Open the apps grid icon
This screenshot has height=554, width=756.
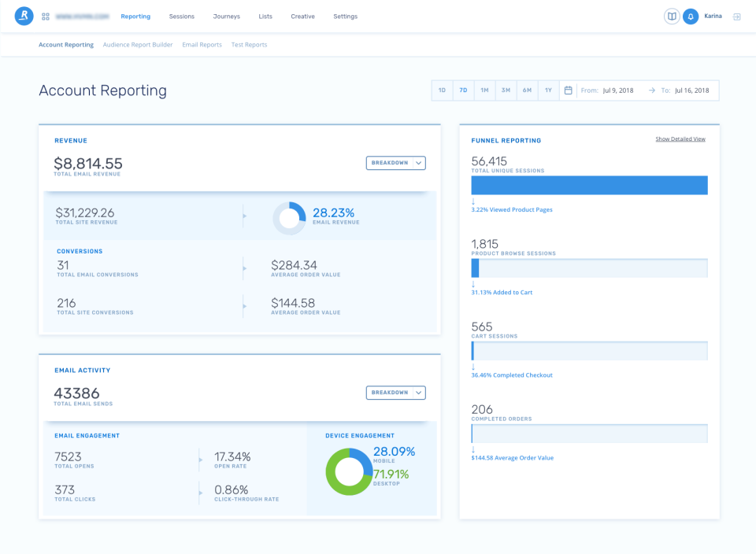point(46,17)
